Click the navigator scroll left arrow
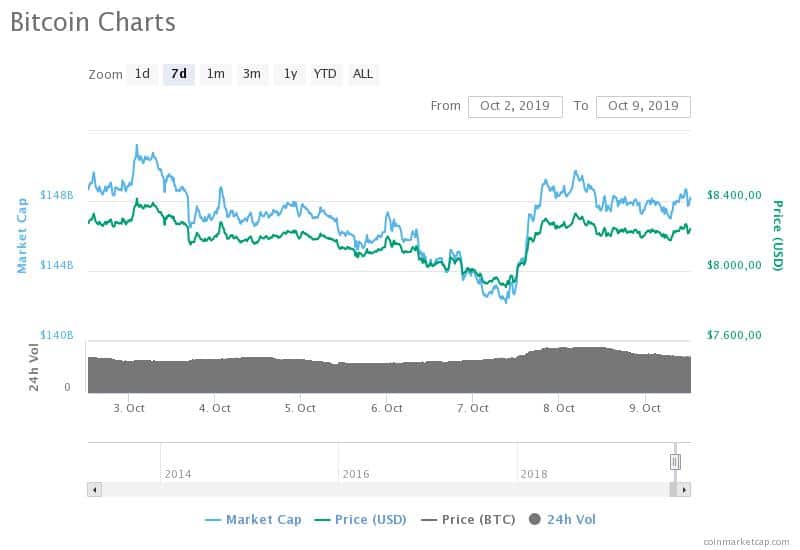 94,490
